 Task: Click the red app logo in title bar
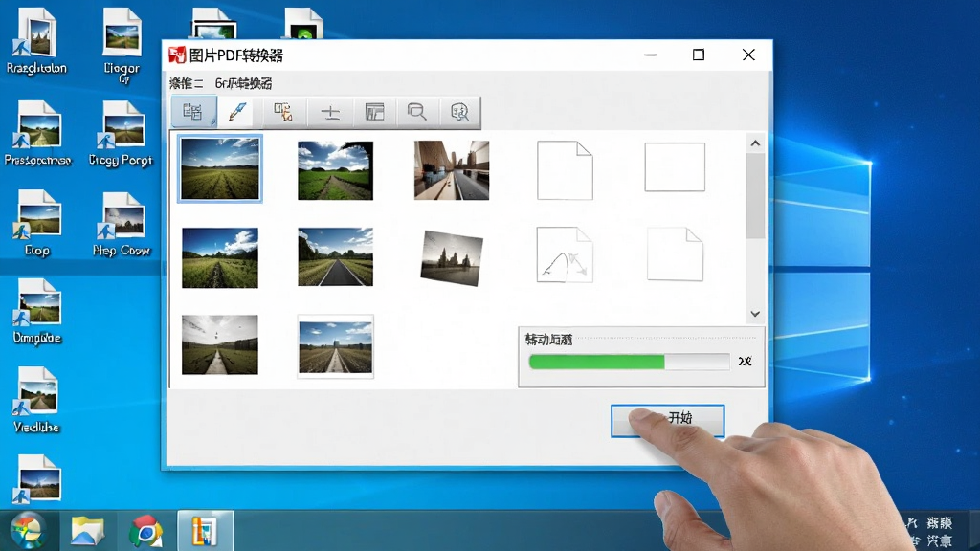[x=177, y=55]
